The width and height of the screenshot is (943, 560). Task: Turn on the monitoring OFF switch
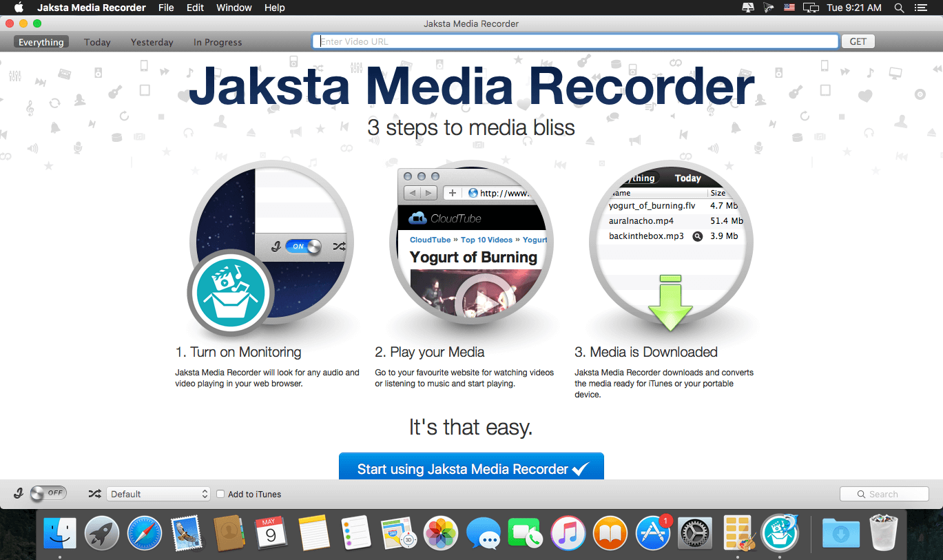pyautogui.click(x=49, y=493)
